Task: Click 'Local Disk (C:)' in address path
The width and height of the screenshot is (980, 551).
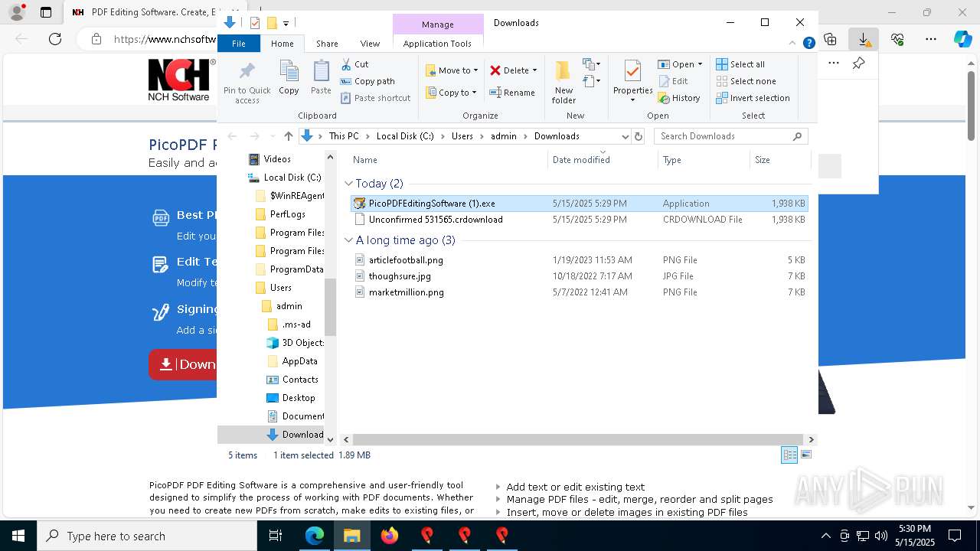Action: coord(404,136)
